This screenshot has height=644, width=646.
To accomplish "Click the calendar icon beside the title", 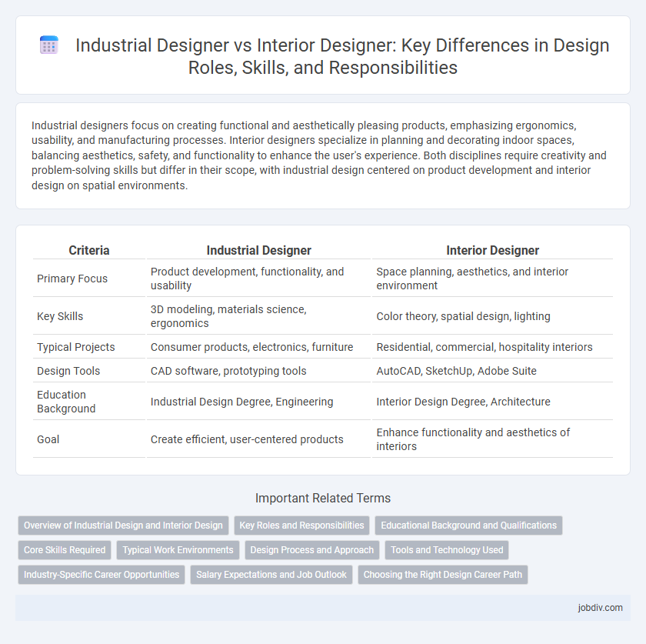I will 49,45.
